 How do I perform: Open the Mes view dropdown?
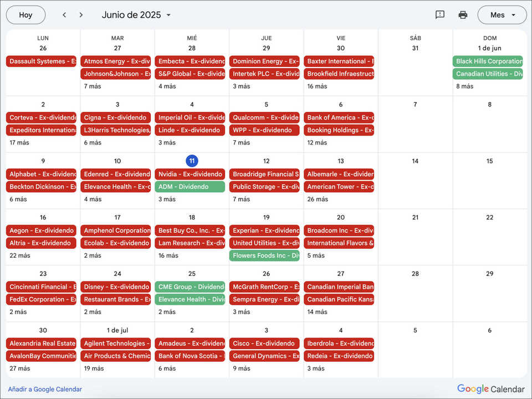click(x=502, y=15)
